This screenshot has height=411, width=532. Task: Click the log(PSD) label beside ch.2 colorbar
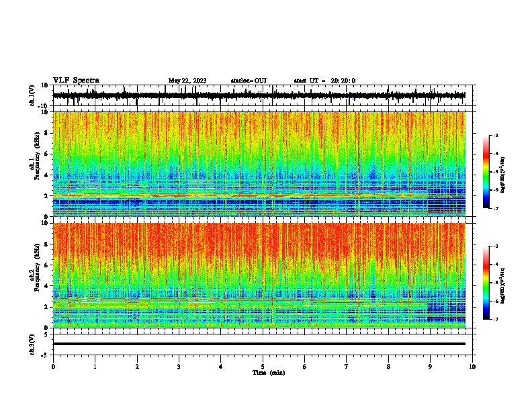point(502,285)
